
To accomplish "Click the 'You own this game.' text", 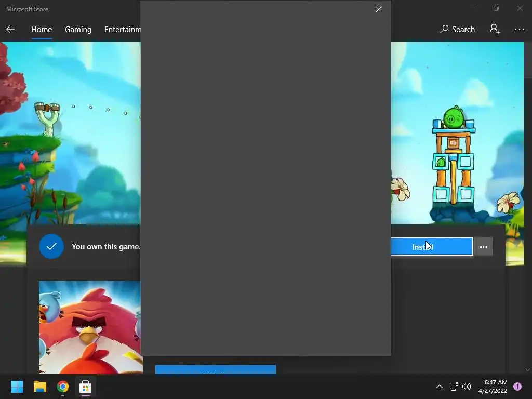I will (x=106, y=247).
